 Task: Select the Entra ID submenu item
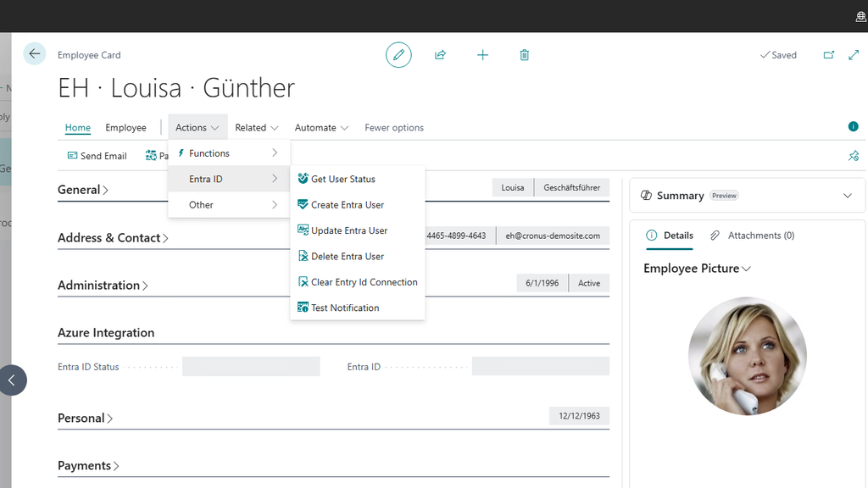point(229,179)
